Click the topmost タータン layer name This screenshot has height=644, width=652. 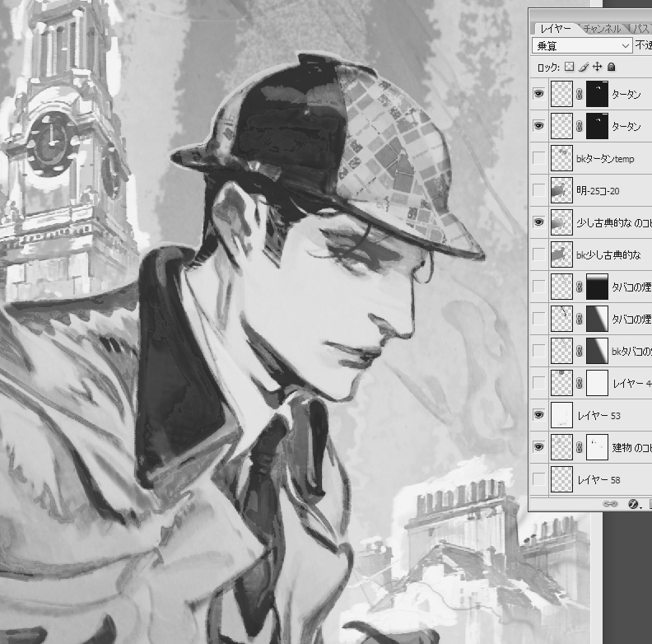pyautogui.click(x=626, y=95)
